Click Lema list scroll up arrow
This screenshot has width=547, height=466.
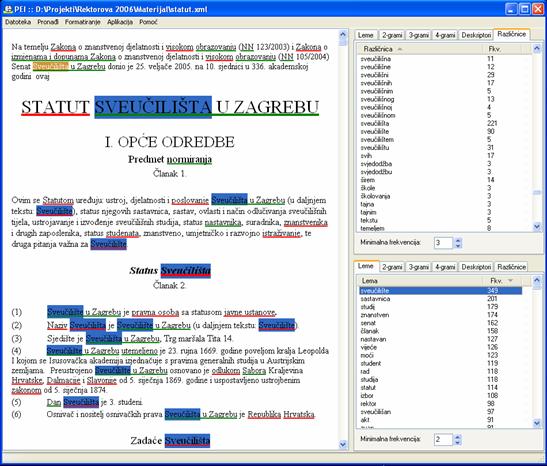(537, 280)
